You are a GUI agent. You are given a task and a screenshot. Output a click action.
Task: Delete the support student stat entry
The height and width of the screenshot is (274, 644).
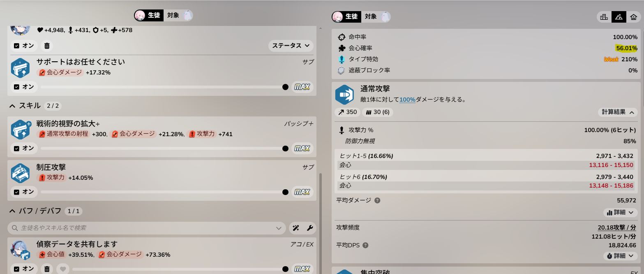(47, 46)
